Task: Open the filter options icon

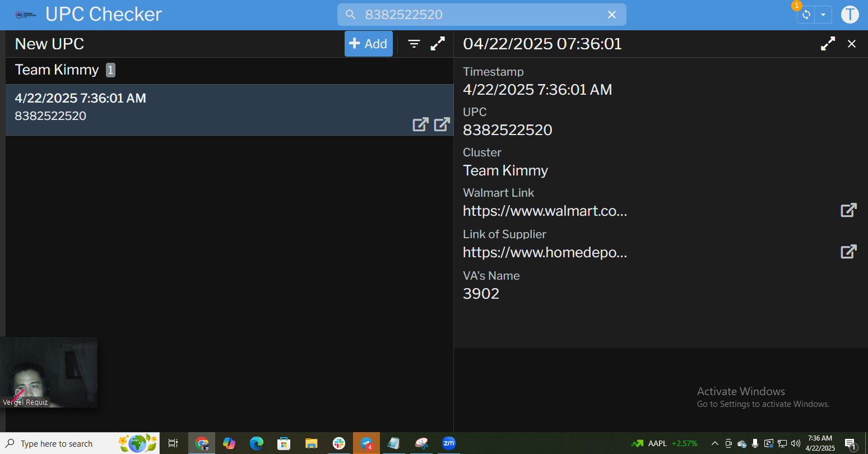Action: [x=414, y=44]
